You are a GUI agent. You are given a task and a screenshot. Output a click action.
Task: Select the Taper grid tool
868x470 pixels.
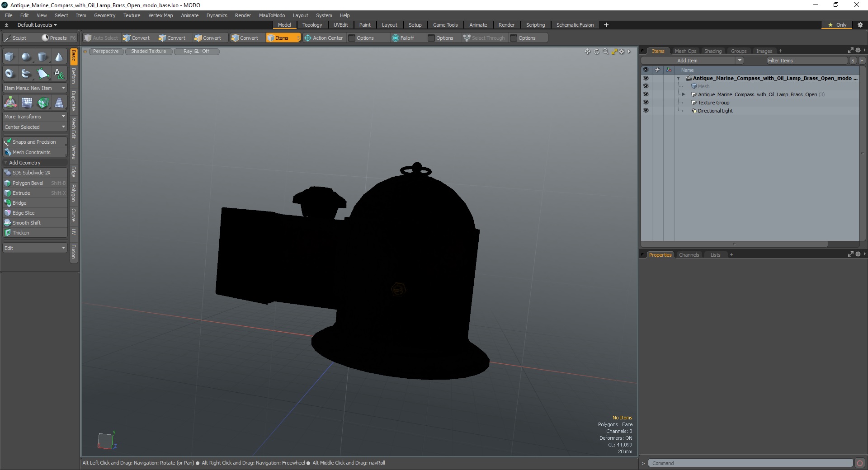pos(59,103)
